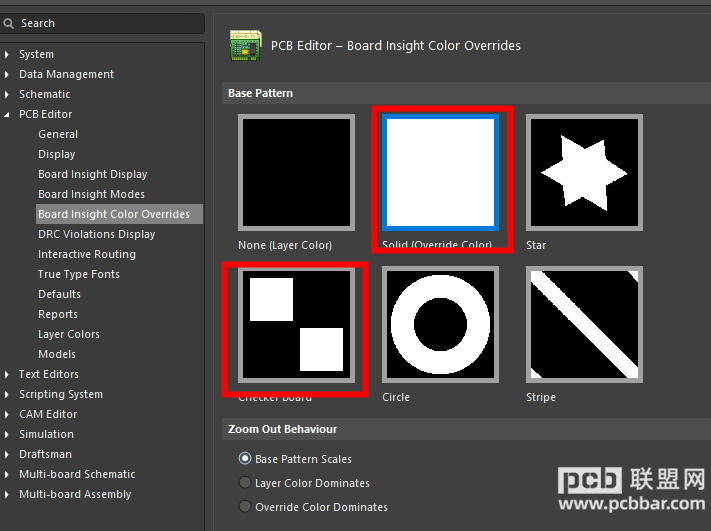Choose the Star base pattern

click(x=584, y=172)
